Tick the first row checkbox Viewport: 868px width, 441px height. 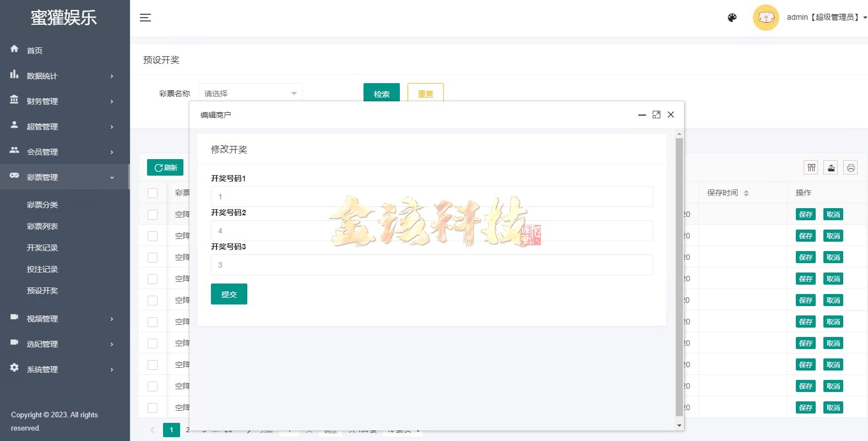point(153,215)
